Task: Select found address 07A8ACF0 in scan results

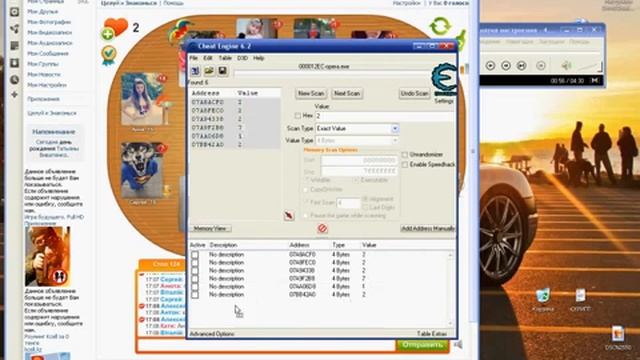Action: [x=236, y=102]
